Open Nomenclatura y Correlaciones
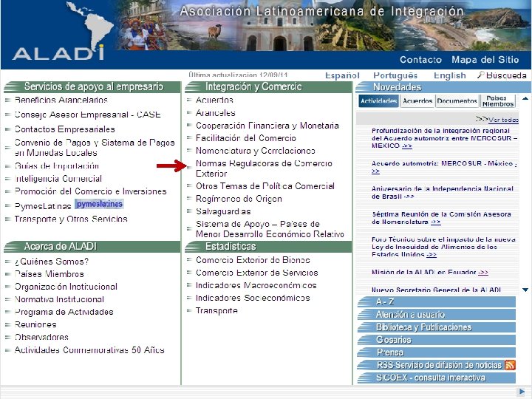Image resolution: width=532 pixels, height=399 pixels. tap(256, 151)
